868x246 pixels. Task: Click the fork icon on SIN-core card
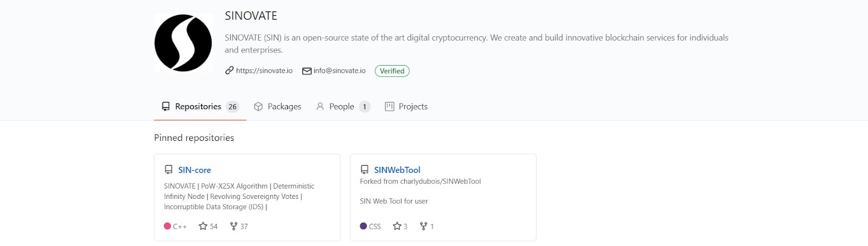[234, 226]
